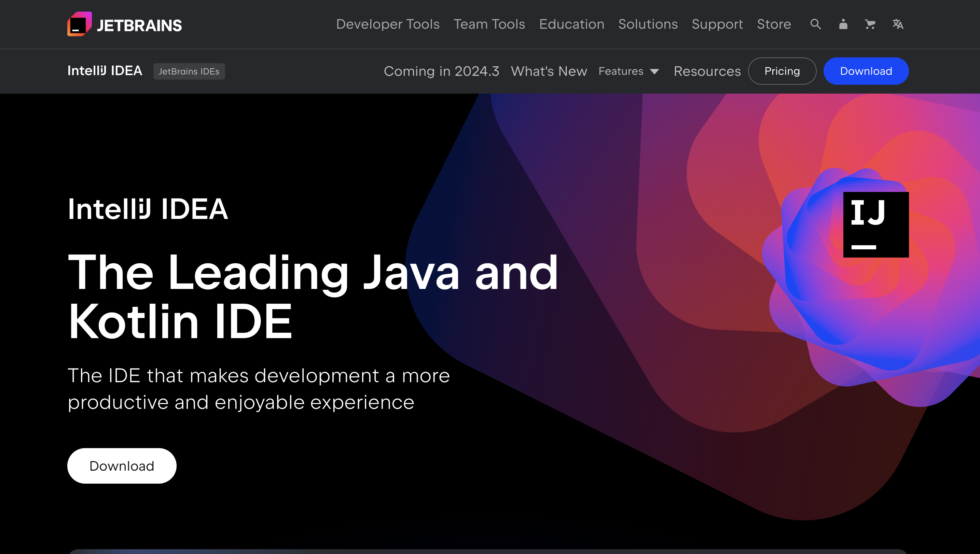Go to the Store link

coord(774,24)
